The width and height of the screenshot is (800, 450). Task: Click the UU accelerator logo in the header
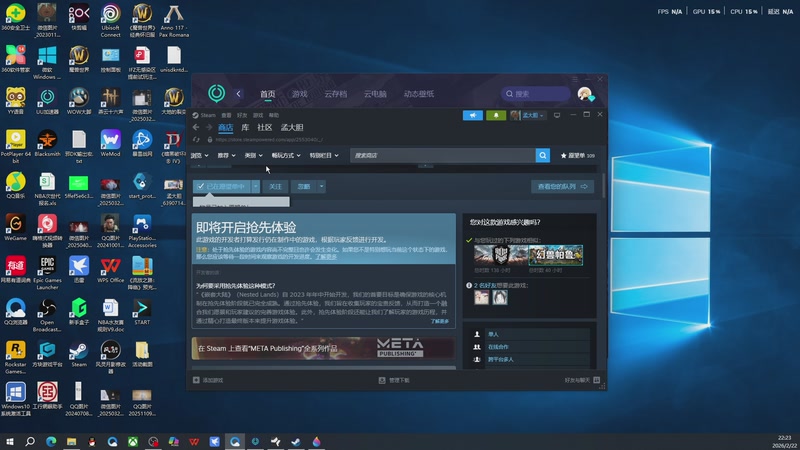(x=216, y=93)
